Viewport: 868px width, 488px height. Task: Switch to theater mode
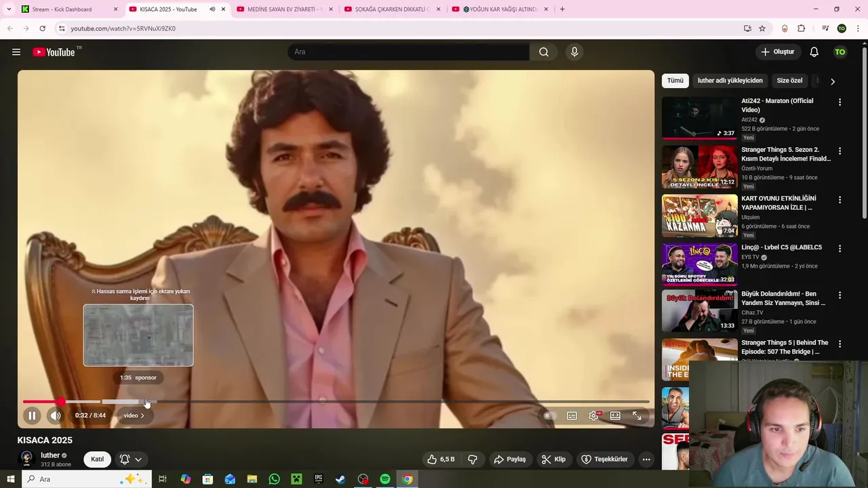(x=615, y=415)
